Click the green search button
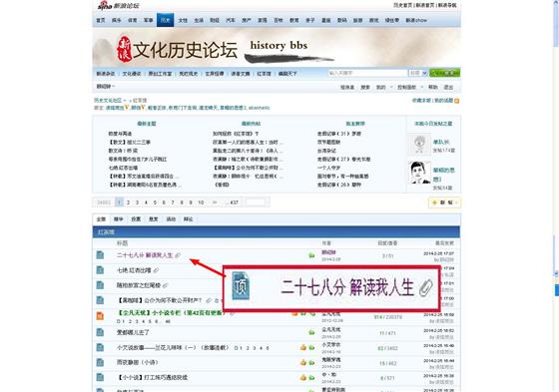The width and height of the screenshot is (559, 392). coord(444,73)
